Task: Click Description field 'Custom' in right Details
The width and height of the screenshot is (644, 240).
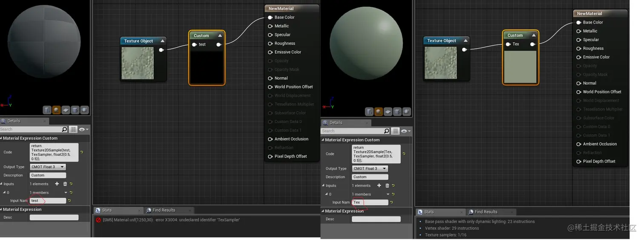Action: click(x=370, y=177)
